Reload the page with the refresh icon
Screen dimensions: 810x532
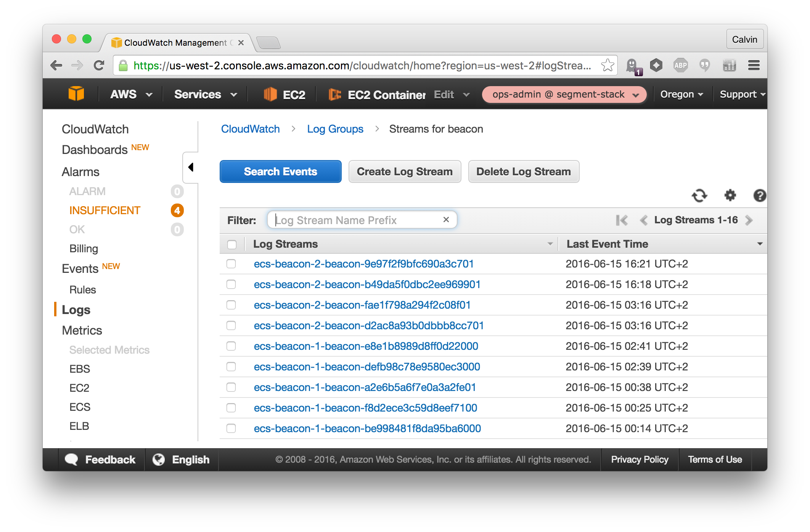99,66
